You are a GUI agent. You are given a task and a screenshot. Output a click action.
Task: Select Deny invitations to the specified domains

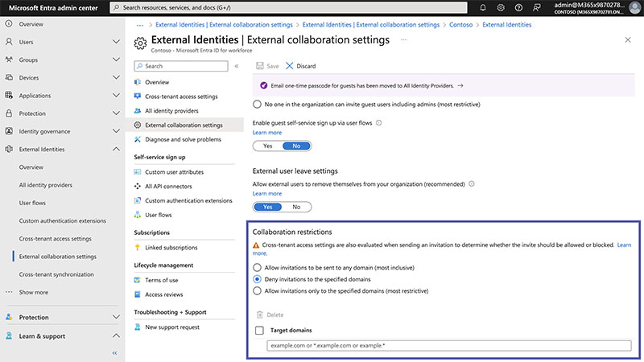pos(257,279)
